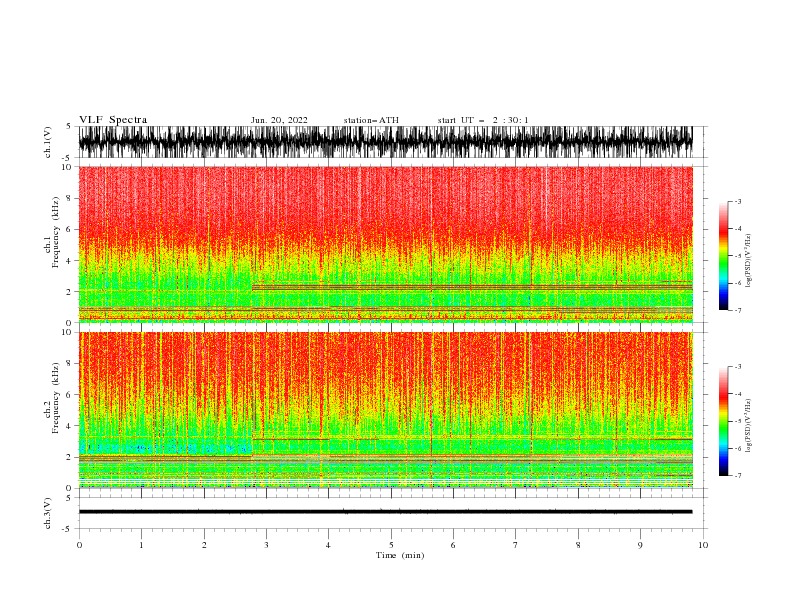Click the ch.2 PSD color scale bar
792x612 pixels.
tap(723, 421)
